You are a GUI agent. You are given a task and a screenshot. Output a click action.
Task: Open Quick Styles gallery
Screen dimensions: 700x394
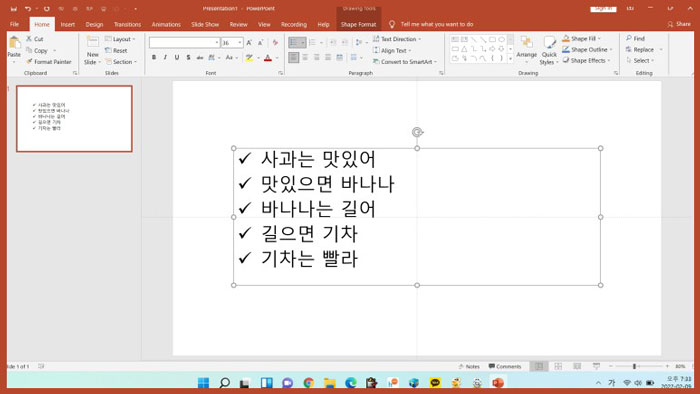549,50
